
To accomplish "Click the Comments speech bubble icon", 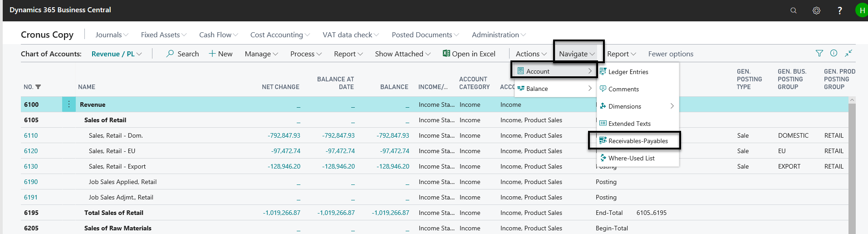I will coord(603,89).
